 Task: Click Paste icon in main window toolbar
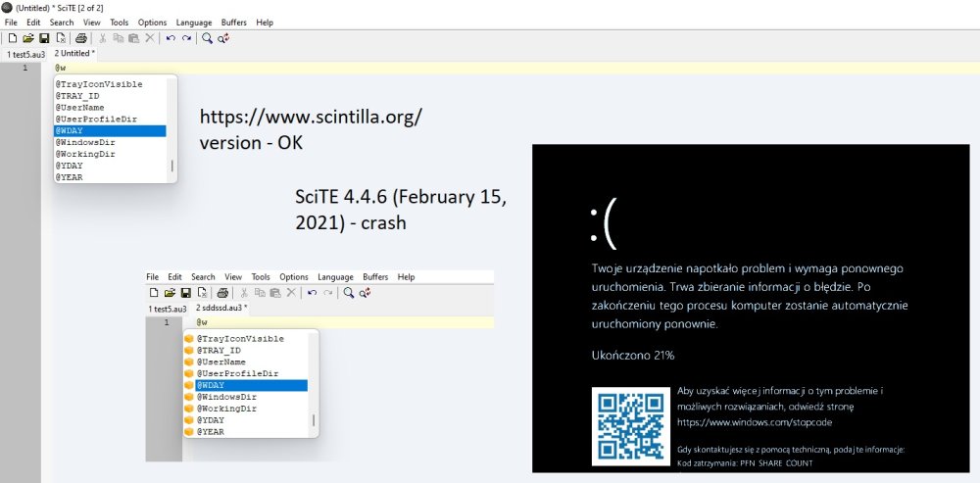pos(133,38)
